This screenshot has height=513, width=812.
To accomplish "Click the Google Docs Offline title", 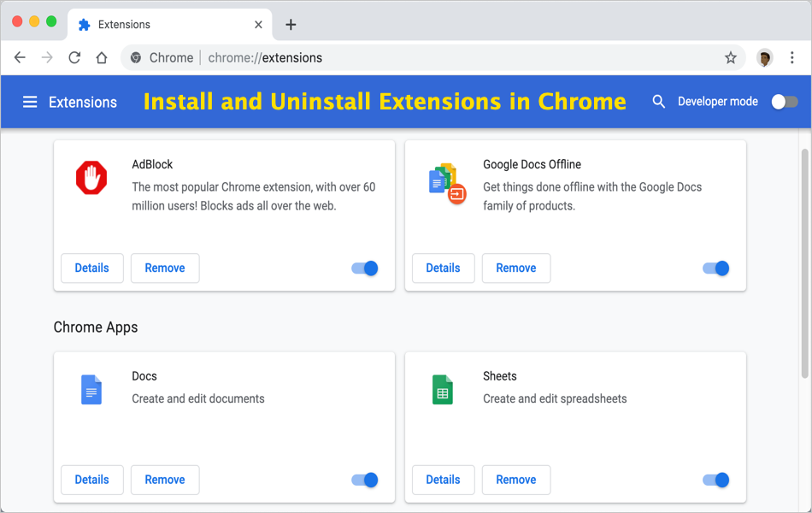I will 532,164.
